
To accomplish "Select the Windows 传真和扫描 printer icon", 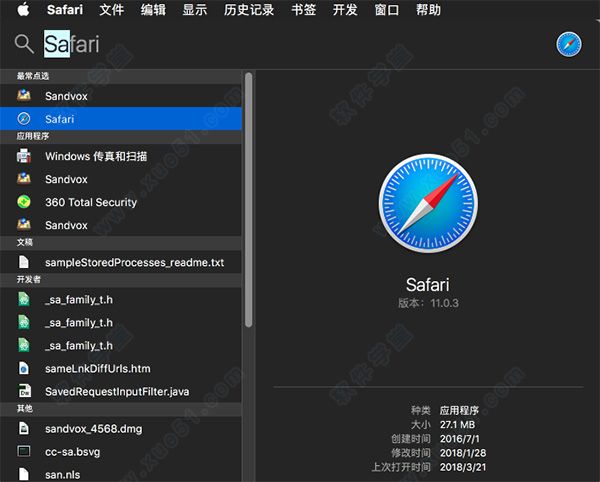I will click(x=24, y=156).
